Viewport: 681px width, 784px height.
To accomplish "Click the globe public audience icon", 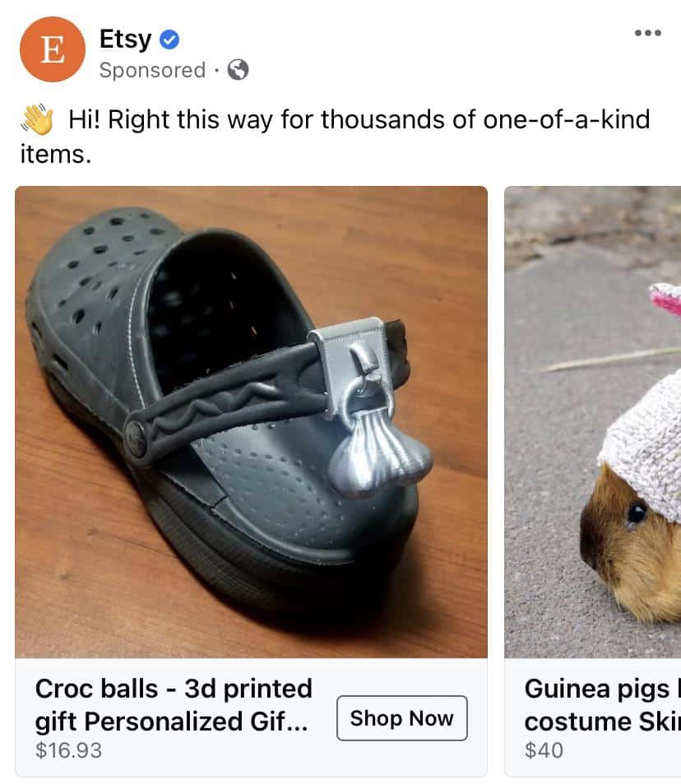I will pos(238,69).
